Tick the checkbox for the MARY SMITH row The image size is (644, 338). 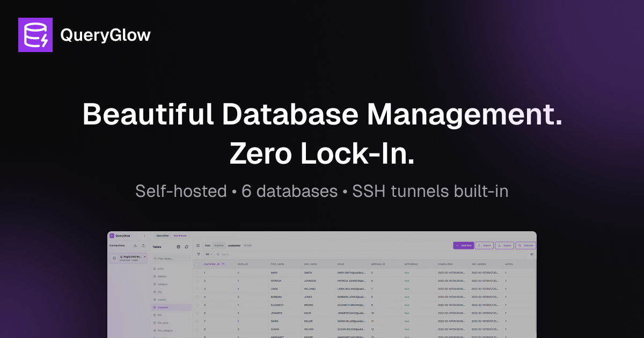(x=197, y=273)
